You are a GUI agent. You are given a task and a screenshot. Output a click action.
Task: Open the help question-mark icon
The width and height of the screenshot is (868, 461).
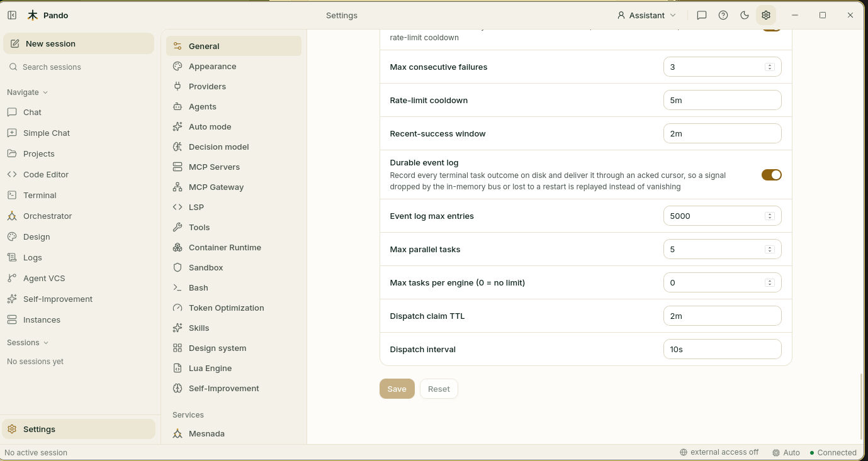click(723, 15)
